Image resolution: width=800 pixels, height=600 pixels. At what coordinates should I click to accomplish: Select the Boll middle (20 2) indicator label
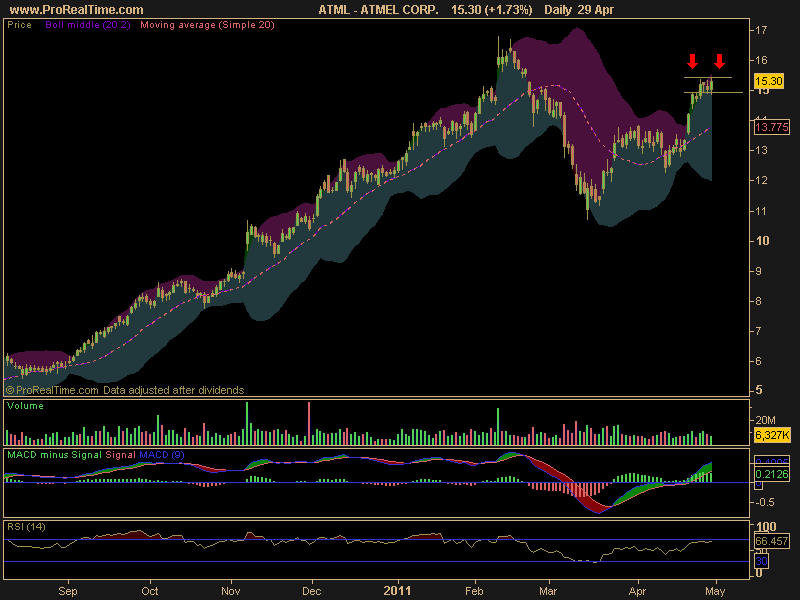click(88, 25)
